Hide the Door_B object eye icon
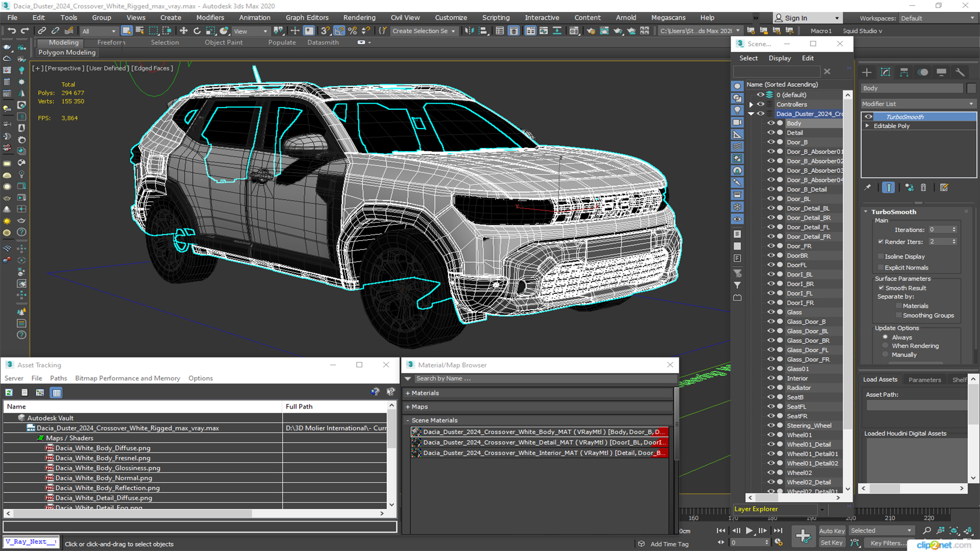 [x=771, y=142]
